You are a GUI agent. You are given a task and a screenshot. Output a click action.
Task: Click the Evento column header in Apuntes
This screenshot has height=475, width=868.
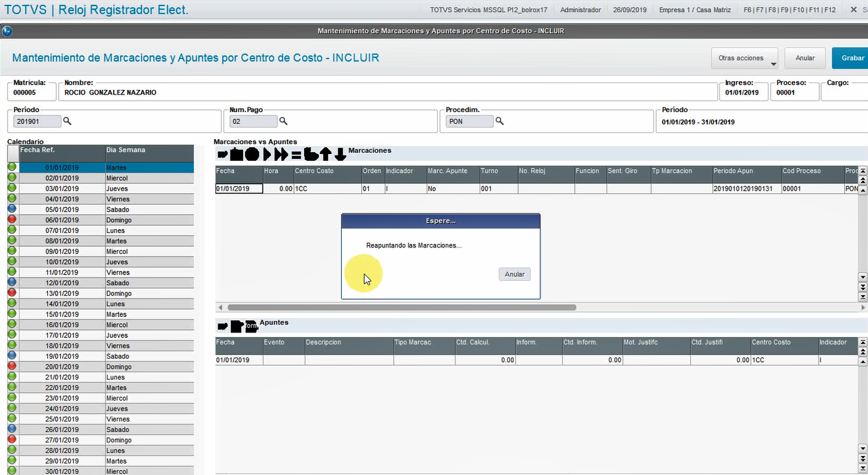[284, 346]
